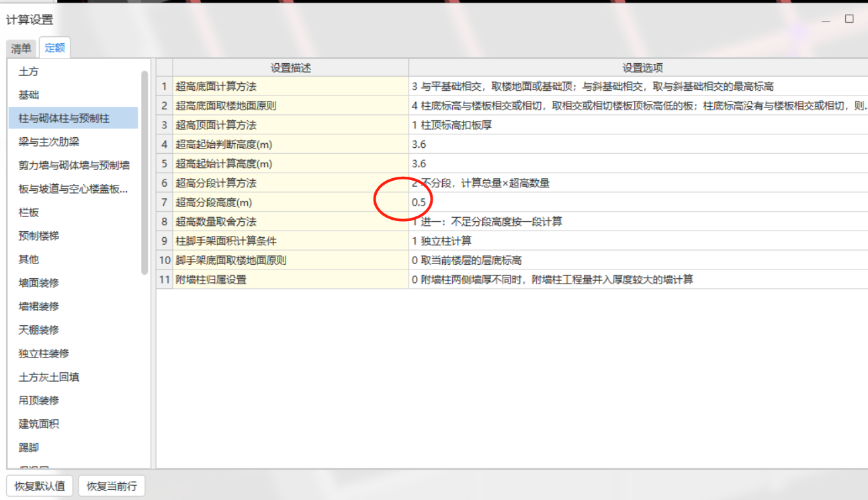This screenshot has height=500, width=868.
Task: Open option cell for 附墙柱归属设置
Action: pos(638,280)
